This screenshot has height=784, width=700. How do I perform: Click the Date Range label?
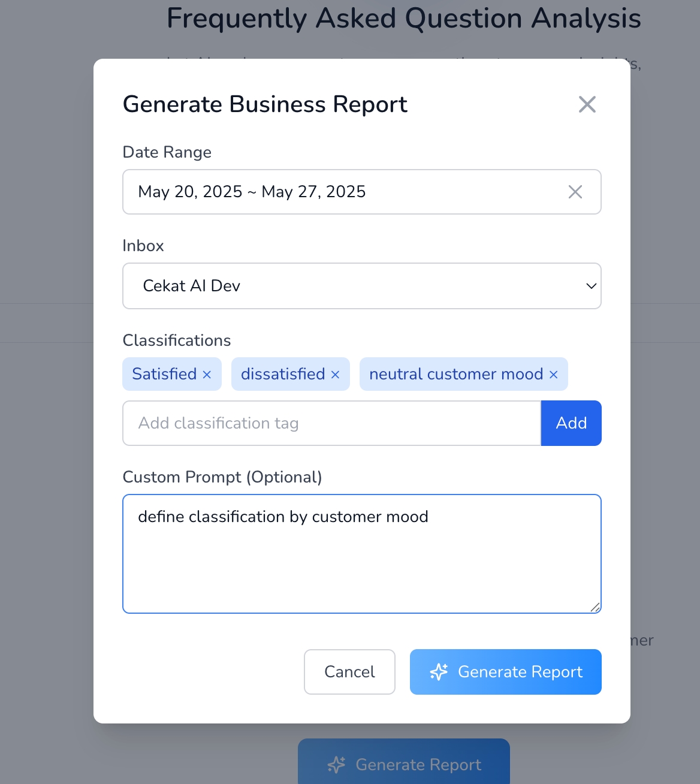click(167, 152)
